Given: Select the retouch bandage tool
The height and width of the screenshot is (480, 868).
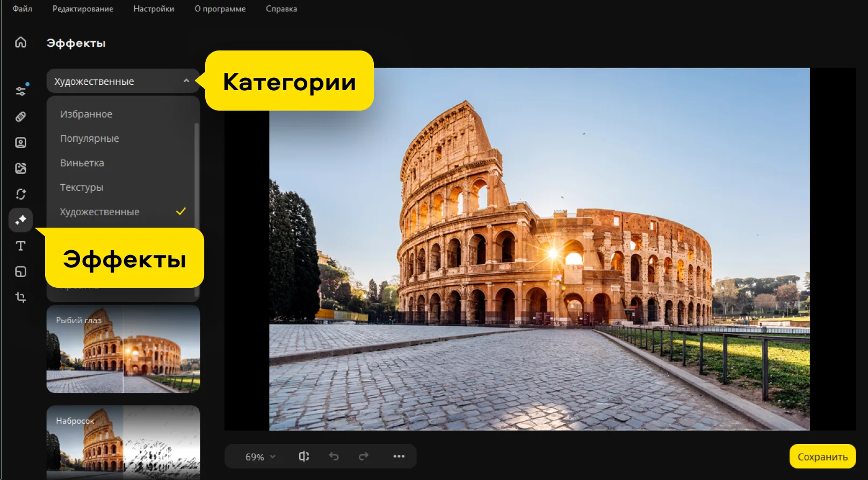Looking at the screenshot, I should [x=20, y=117].
